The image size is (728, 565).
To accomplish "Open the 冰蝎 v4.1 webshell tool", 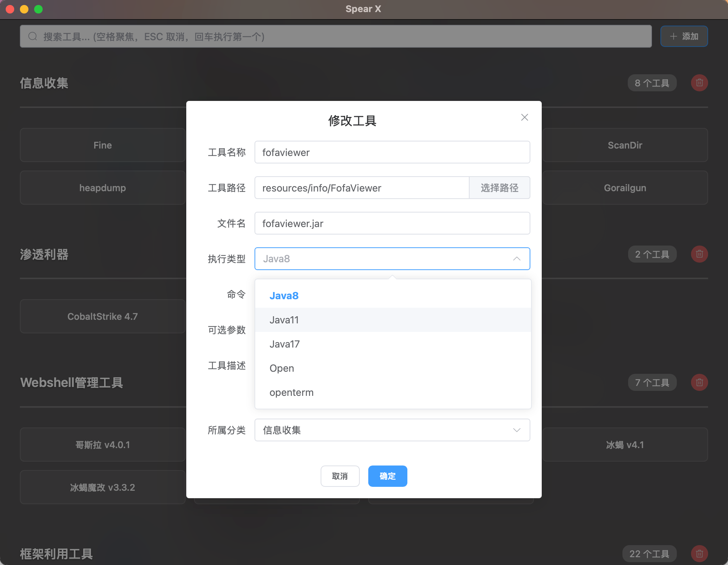I will [x=624, y=445].
